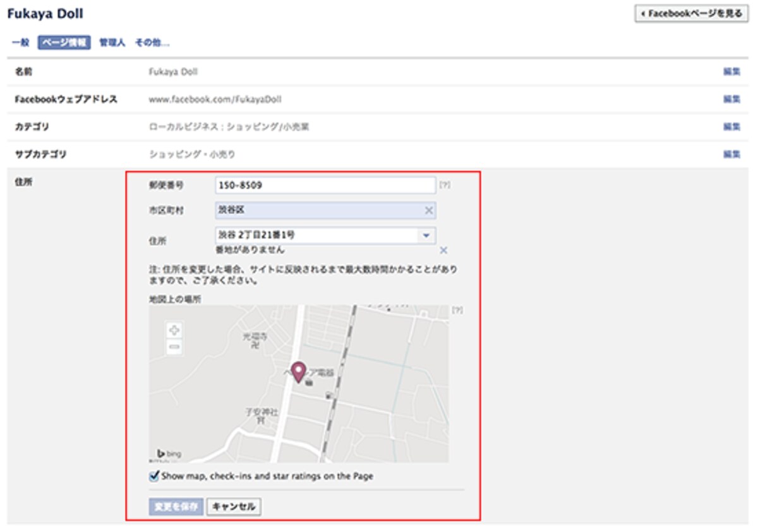Viewport: 758px width, 532px height.
Task: Click the Facebookページを見る button
Action: coord(691,13)
